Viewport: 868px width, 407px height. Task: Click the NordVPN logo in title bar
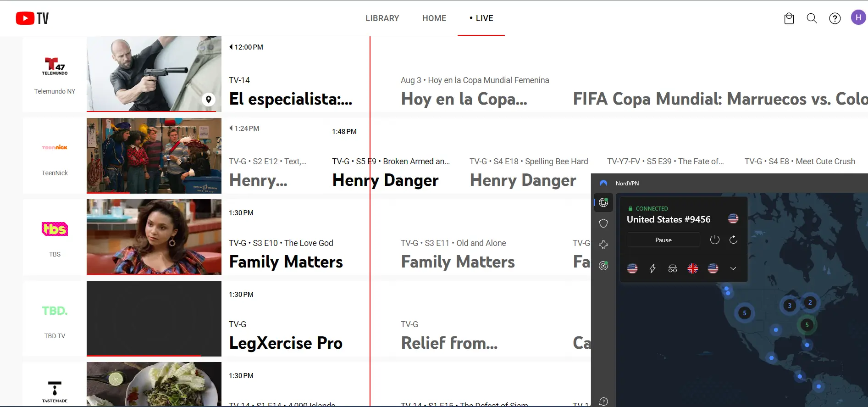tap(603, 183)
